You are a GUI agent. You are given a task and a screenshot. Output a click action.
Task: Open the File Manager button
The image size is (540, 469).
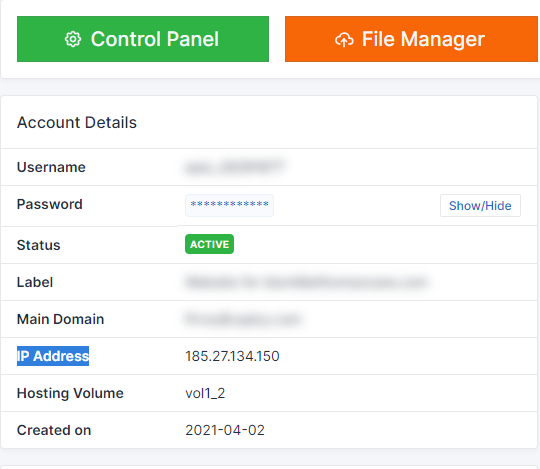coord(411,39)
